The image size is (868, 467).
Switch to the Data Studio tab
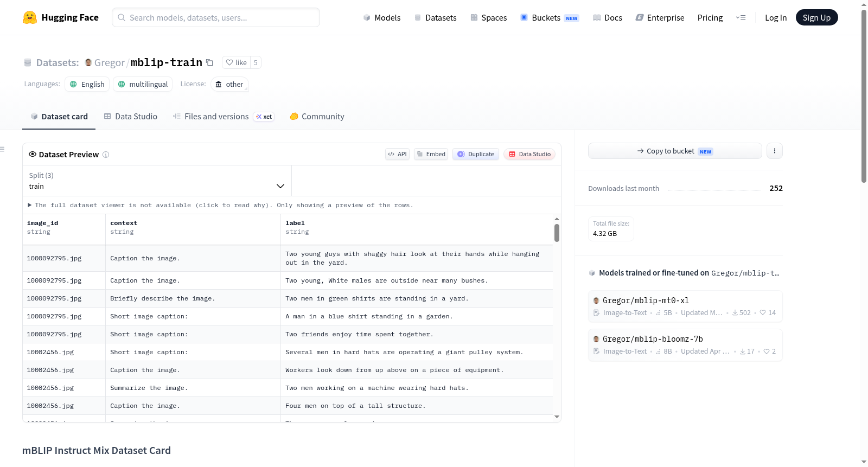click(x=131, y=117)
